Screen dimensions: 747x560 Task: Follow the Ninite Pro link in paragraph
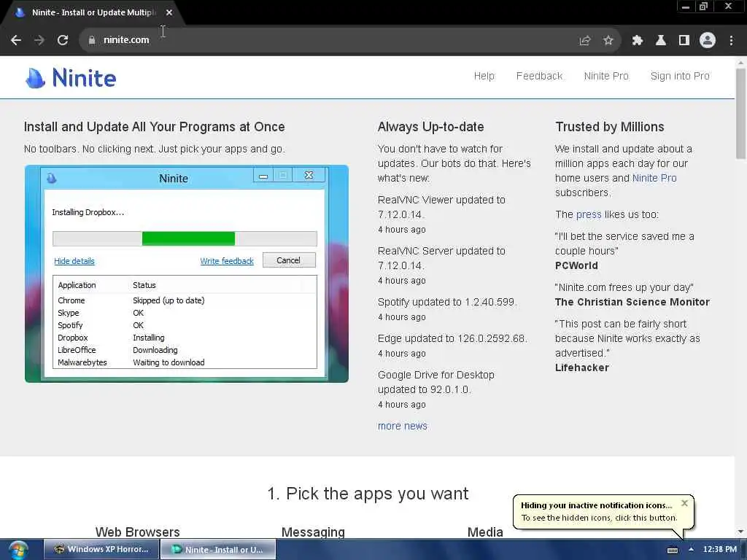(654, 178)
